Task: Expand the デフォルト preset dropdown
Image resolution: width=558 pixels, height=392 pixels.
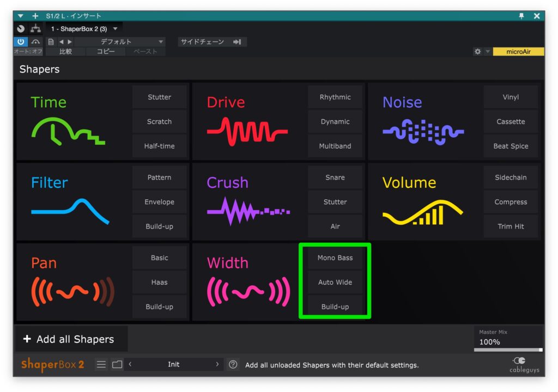Action: pos(161,42)
